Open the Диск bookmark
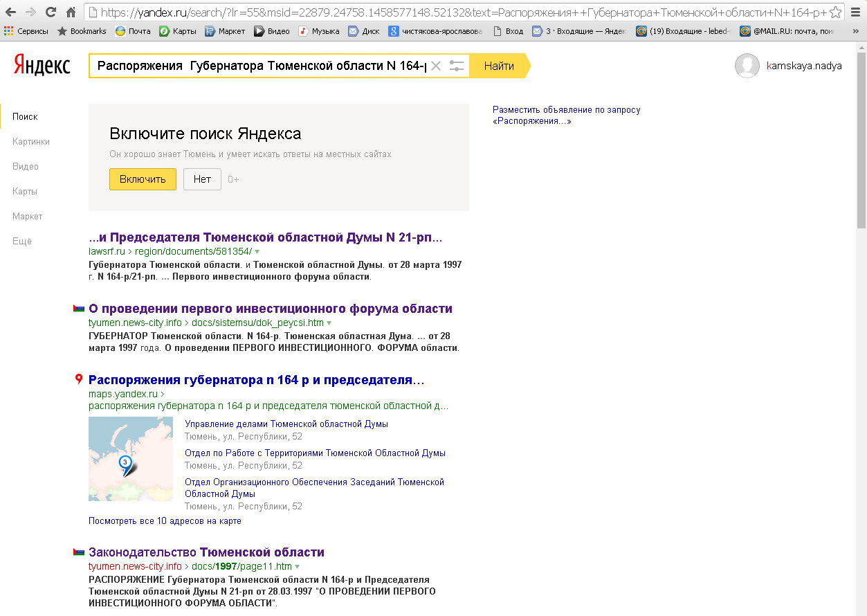Screen dimensions: 867x616 (364, 31)
